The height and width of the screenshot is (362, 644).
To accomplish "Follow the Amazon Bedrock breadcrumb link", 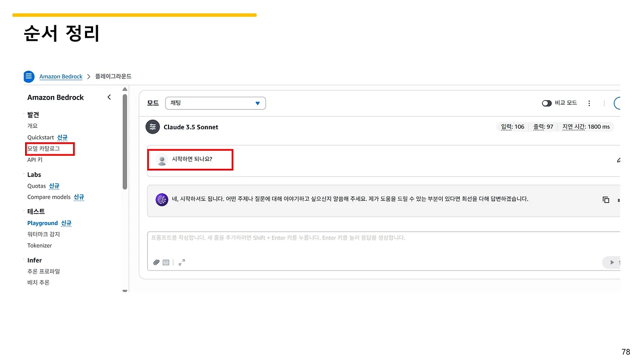I will coord(61,76).
